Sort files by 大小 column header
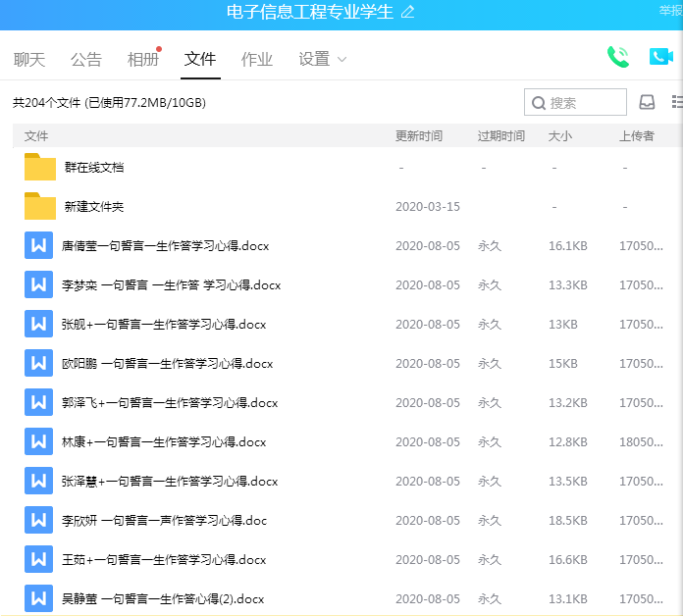 pos(559,136)
